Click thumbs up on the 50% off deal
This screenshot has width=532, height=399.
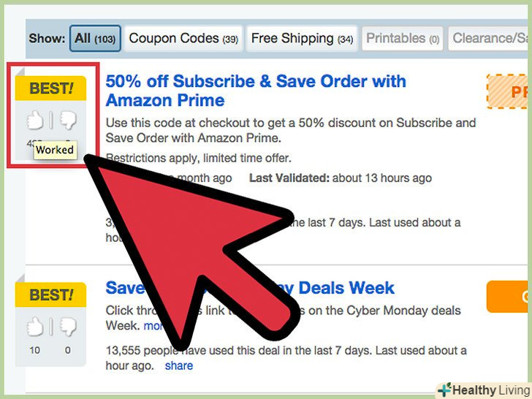pos(35,120)
